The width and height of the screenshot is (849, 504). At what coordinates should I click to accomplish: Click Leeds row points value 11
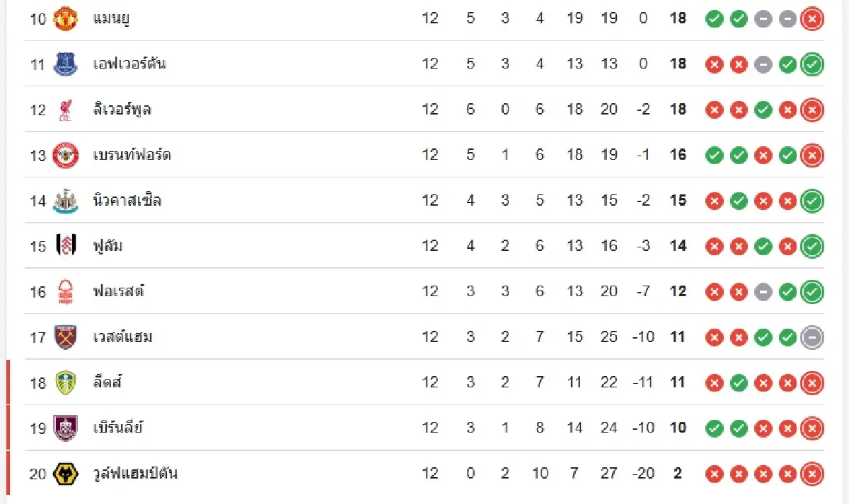[x=678, y=382]
